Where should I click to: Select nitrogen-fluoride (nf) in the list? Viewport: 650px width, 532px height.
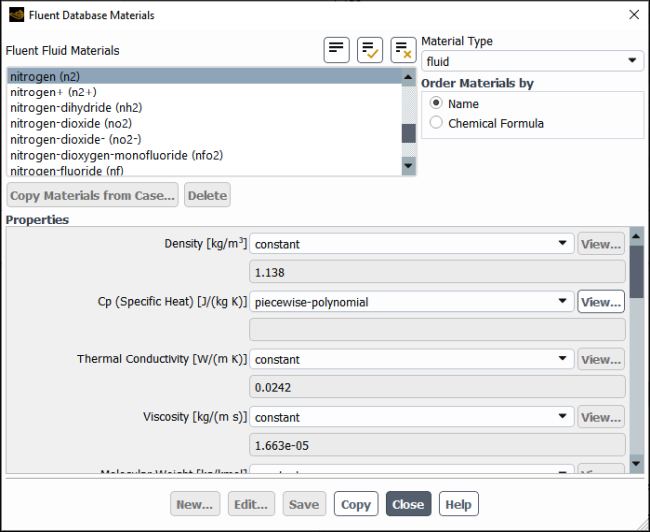click(205, 170)
